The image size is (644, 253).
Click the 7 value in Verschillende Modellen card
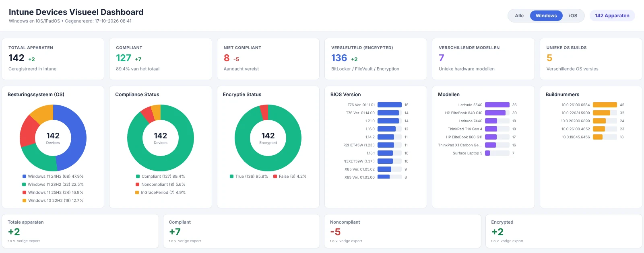[442, 58]
